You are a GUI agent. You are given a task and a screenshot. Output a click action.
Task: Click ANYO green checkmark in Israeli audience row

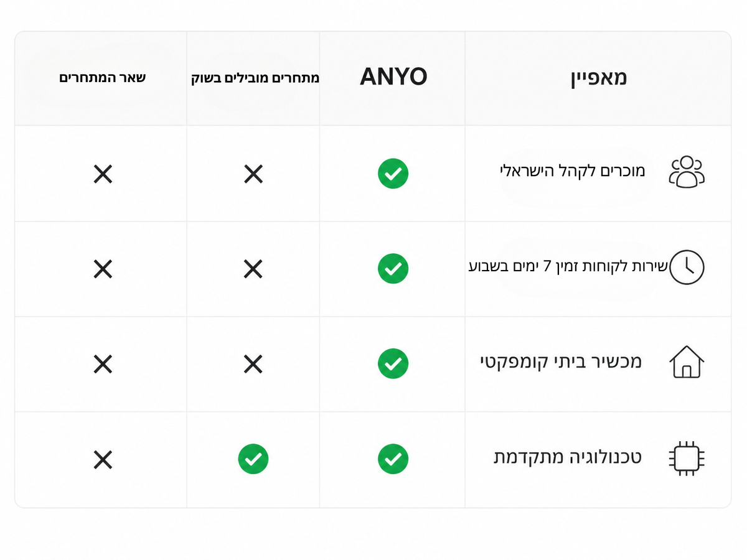(x=393, y=173)
